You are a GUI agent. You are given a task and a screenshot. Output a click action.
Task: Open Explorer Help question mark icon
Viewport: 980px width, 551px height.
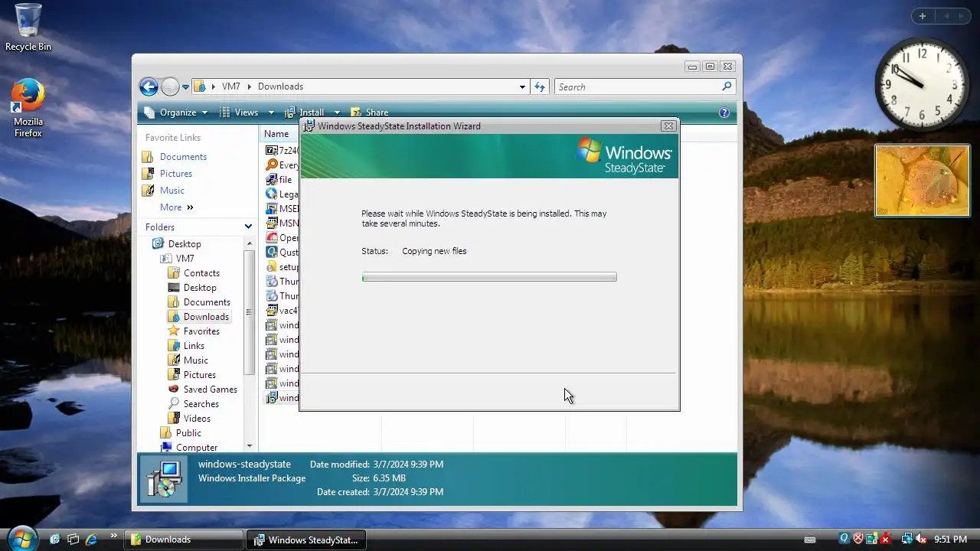tap(724, 112)
